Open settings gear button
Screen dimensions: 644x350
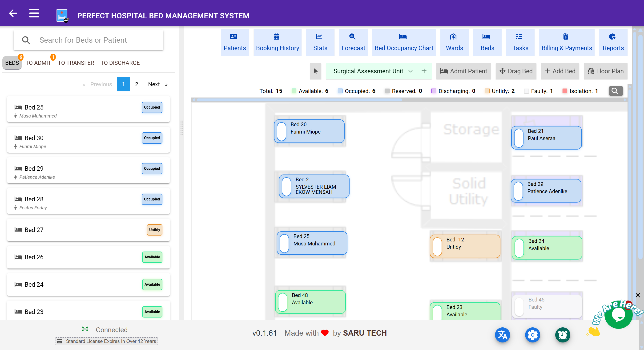[x=532, y=335]
